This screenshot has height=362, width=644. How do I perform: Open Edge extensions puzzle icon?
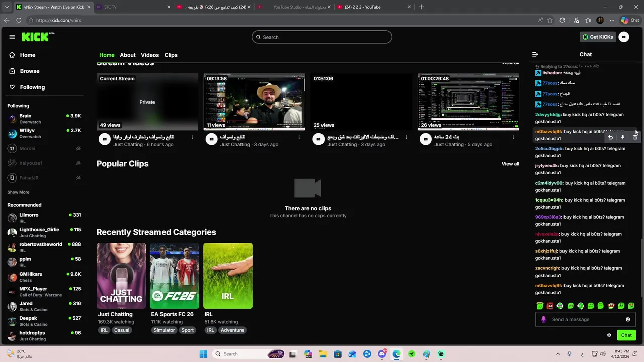click(562, 20)
